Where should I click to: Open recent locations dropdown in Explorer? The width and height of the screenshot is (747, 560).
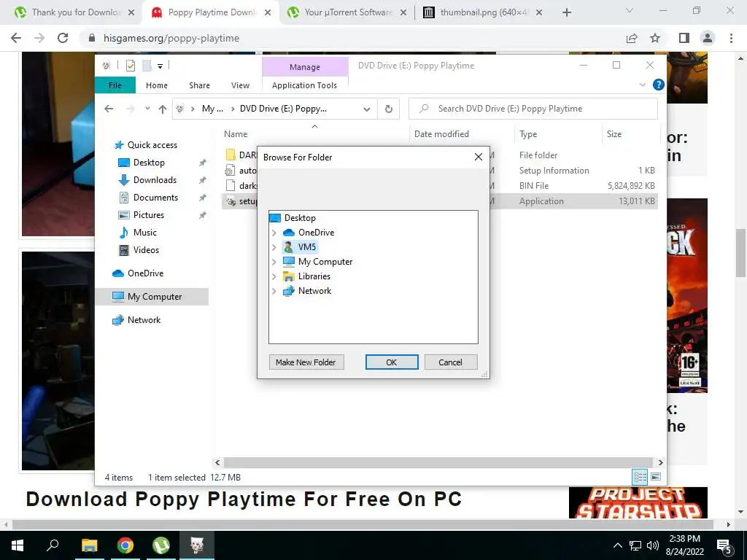147,109
